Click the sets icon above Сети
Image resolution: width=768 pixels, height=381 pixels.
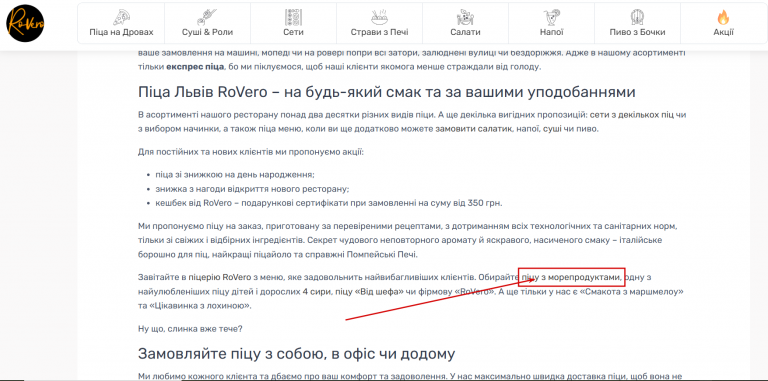point(293,18)
